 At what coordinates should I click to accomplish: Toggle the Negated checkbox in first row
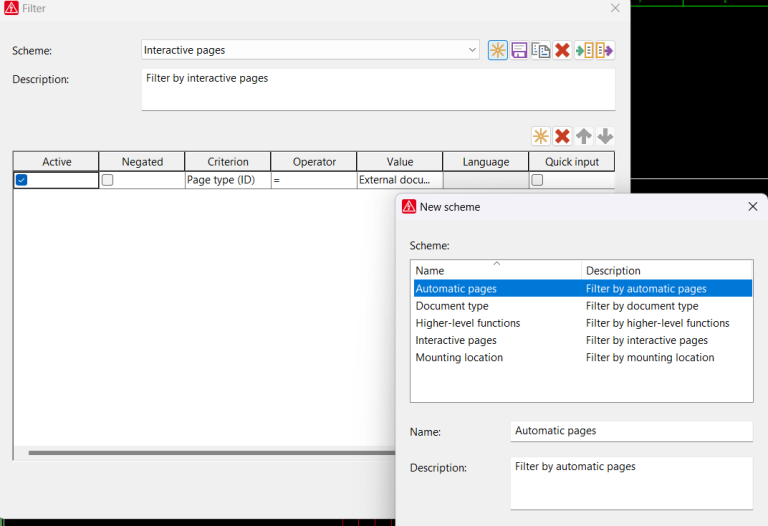click(x=107, y=180)
